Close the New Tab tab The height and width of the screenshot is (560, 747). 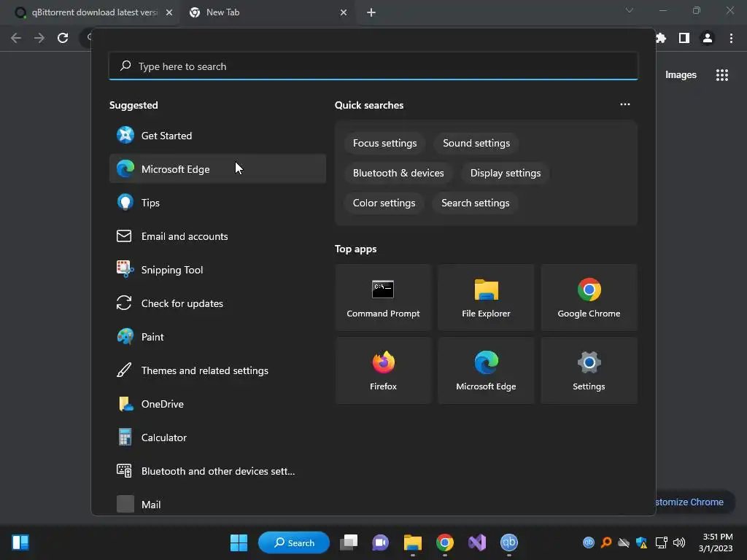pos(344,13)
